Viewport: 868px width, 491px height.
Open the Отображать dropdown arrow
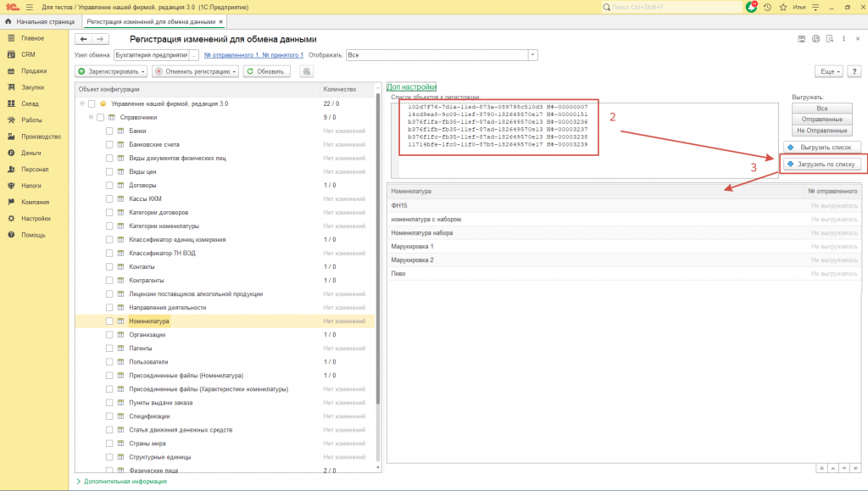pos(532,55)
